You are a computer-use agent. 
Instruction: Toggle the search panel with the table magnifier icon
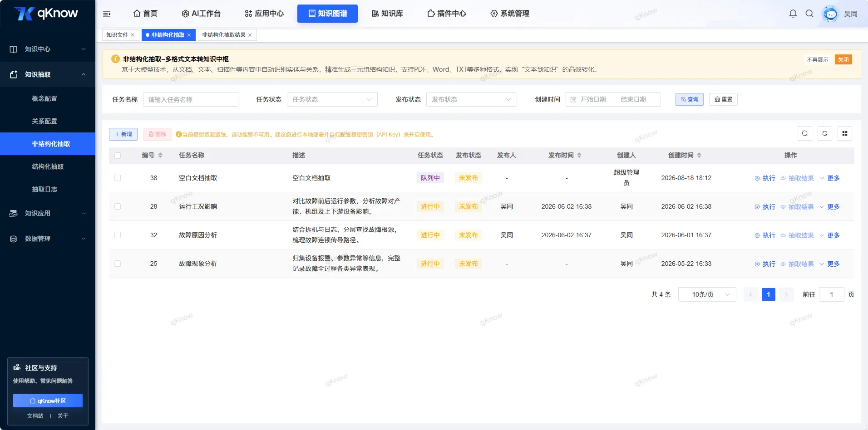pos(805,133)
